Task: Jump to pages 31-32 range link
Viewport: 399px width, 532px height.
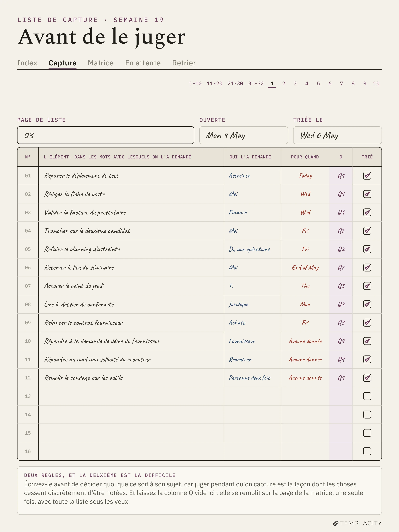Action: (256, 83)
